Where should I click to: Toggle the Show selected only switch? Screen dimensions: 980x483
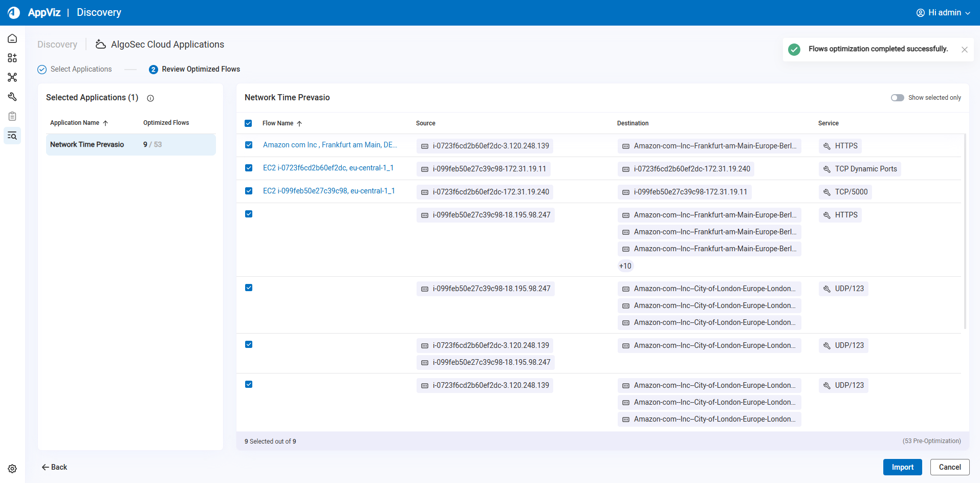point(897,98)
